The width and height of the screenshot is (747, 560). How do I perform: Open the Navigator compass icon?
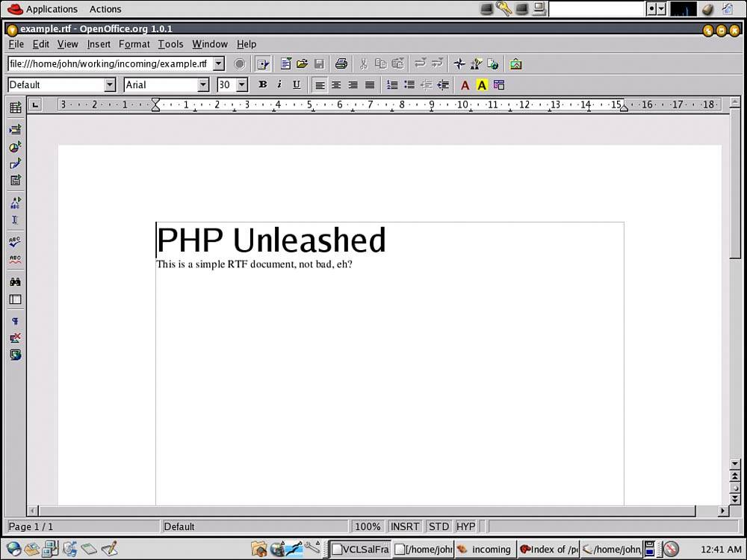tap(459, 64)
